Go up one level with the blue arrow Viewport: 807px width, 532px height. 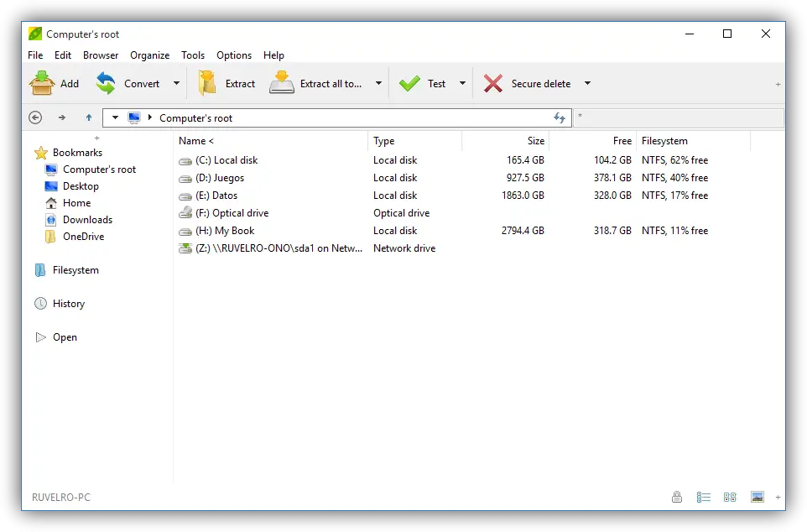89,118
